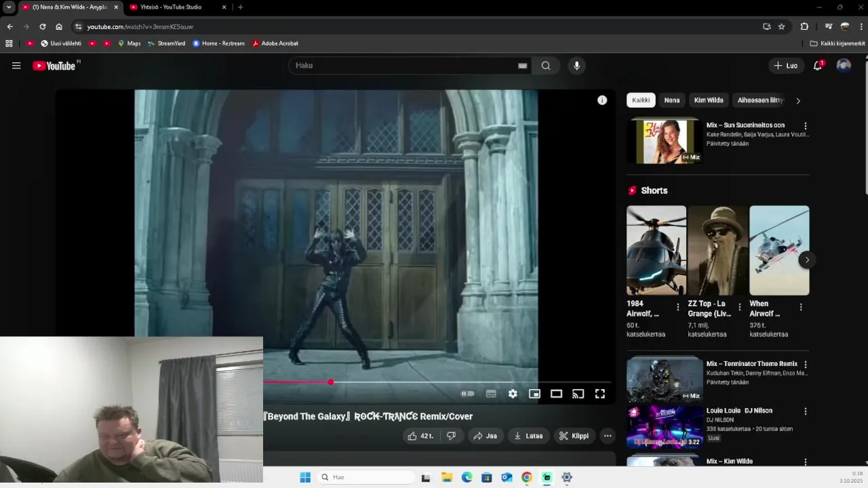Click the Luo create button
This screenshot has width=868, height=488.
tap(787, 66)
